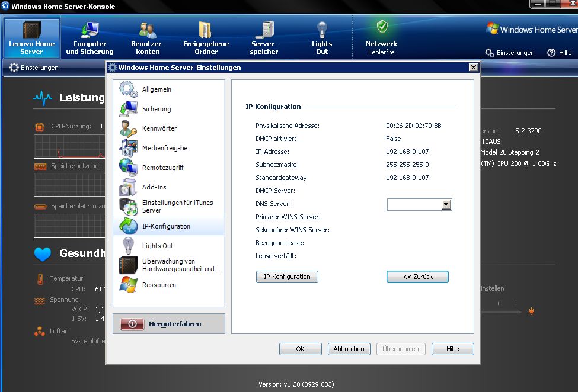The image size is (578, 392).
Task: Click the Allgemein settings category label
Action: click(x=157, y=89)
